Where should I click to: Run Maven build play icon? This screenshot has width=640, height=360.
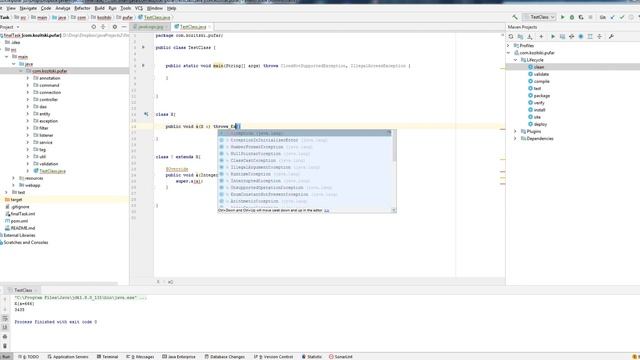click(553, 36)
